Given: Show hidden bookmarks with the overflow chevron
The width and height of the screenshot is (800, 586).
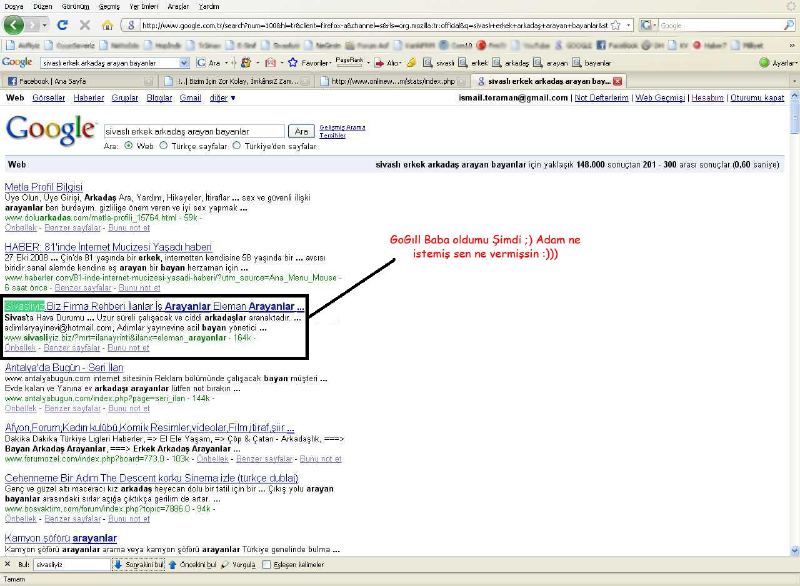Looking at the screenshot, I should click(792, 45).
